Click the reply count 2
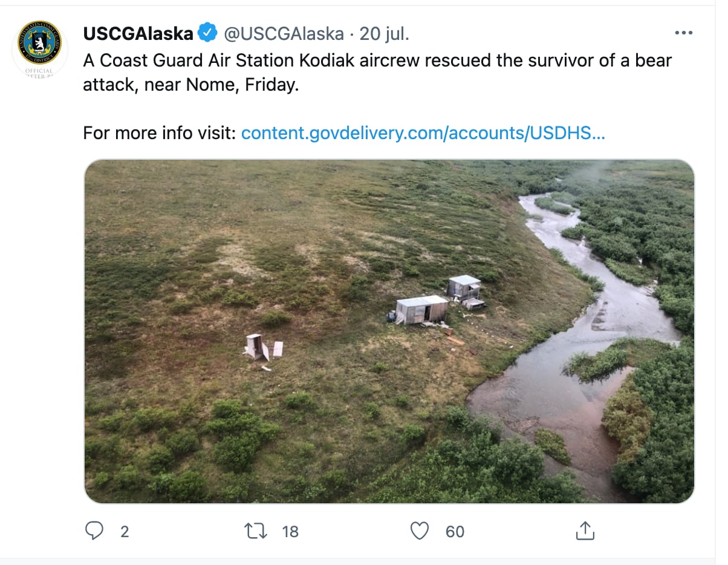 [125, 532]
